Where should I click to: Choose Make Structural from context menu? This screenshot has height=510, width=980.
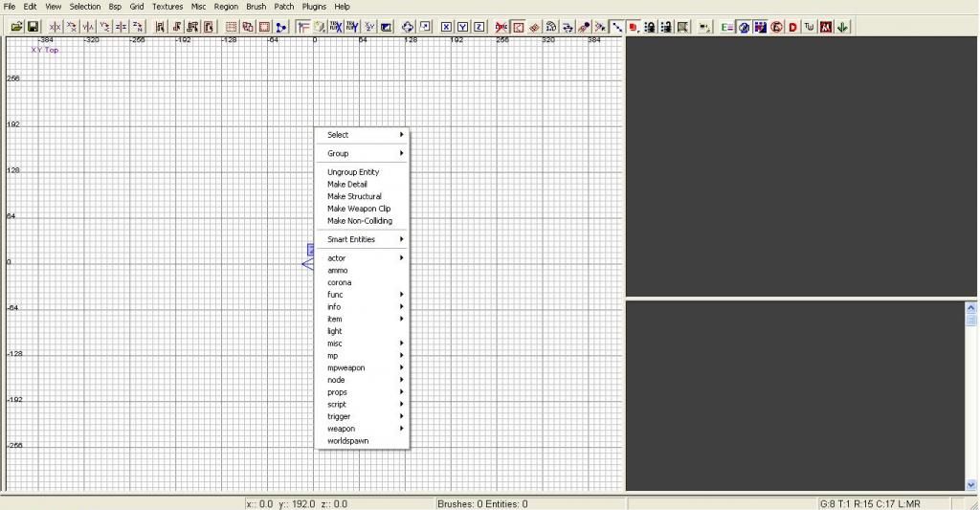click(x=362, y=196)
